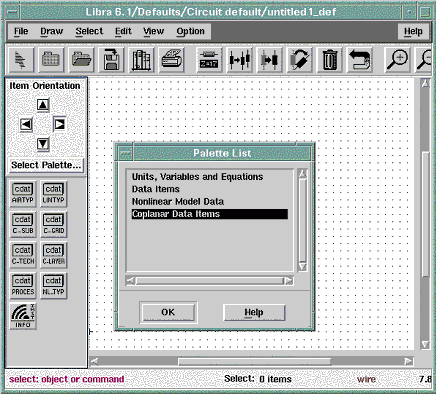Screen dimensions: 436x394
Task: Click the Help button in Palette List
Action: pos(254,312)
